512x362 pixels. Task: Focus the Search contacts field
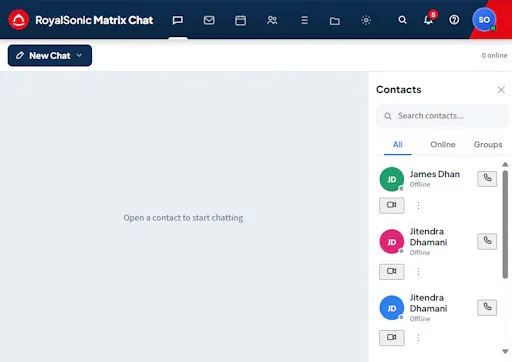[443, 116]
